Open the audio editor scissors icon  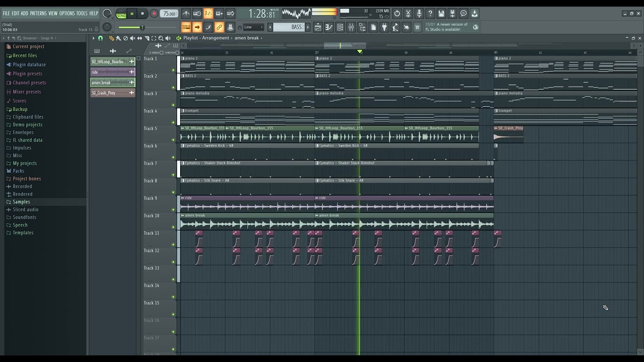pyautogui.click(x=408, y=14)
